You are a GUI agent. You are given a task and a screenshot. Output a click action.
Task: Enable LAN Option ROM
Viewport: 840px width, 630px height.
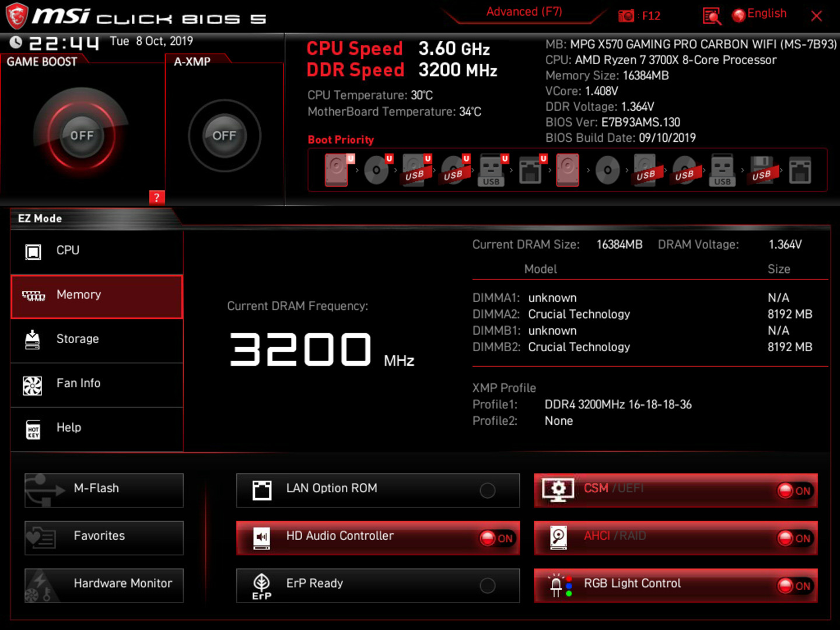point(378,491)
